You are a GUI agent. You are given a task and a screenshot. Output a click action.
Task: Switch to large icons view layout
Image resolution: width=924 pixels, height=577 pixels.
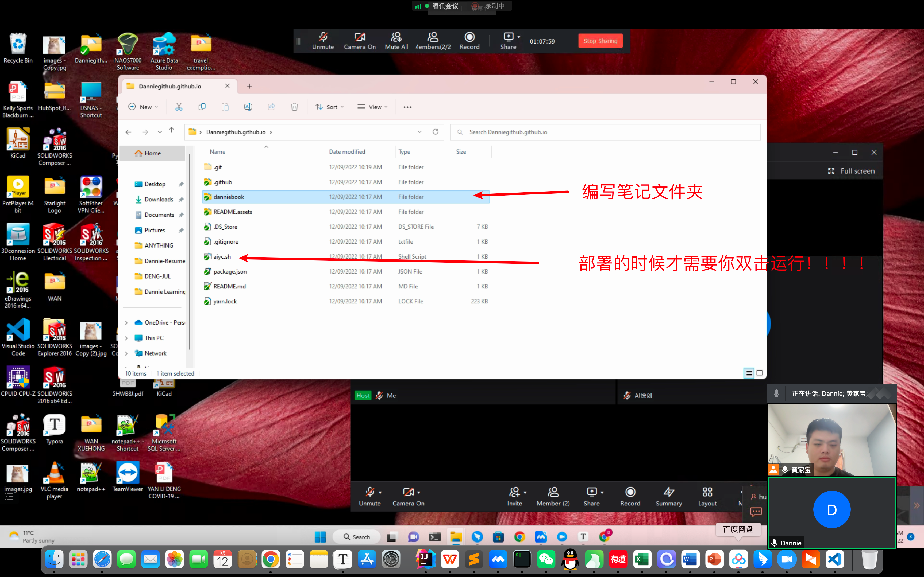point(759,373)
